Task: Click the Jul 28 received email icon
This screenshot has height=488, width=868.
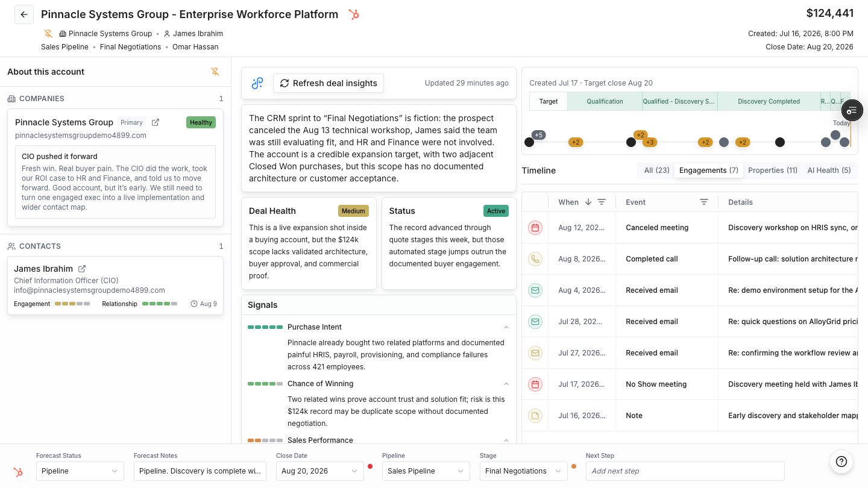Action: 535,322
